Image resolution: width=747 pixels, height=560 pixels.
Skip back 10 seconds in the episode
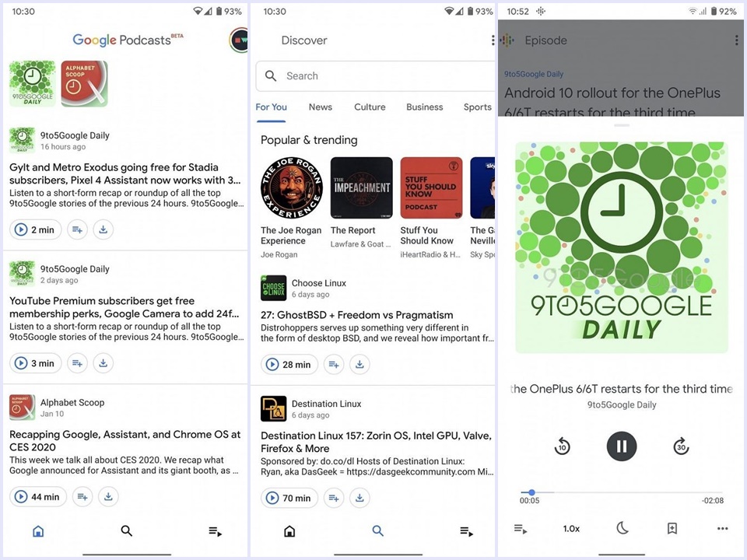pos(562,446)
